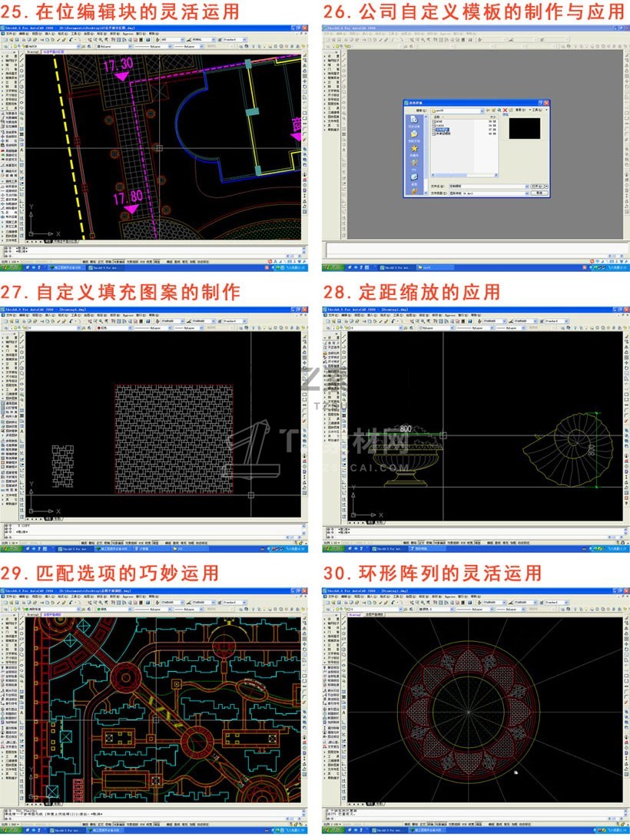Click 打开 button in the template dialog

537,187
